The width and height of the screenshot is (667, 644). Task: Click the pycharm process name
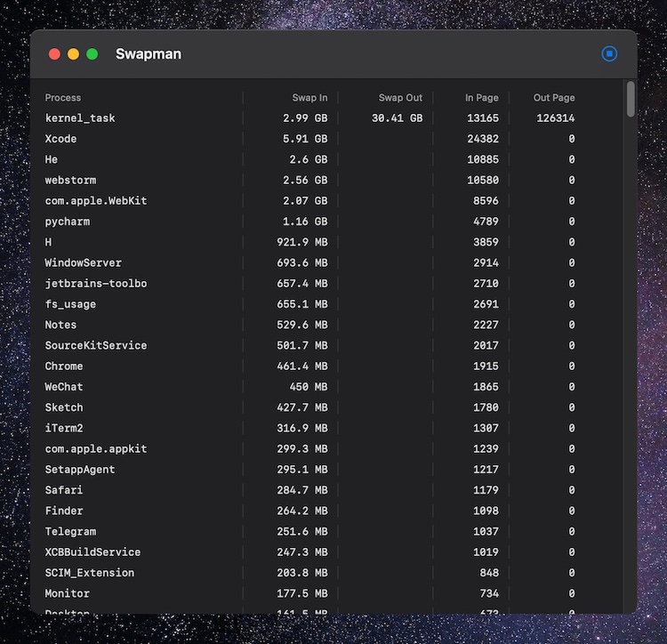tap(68, 221)
